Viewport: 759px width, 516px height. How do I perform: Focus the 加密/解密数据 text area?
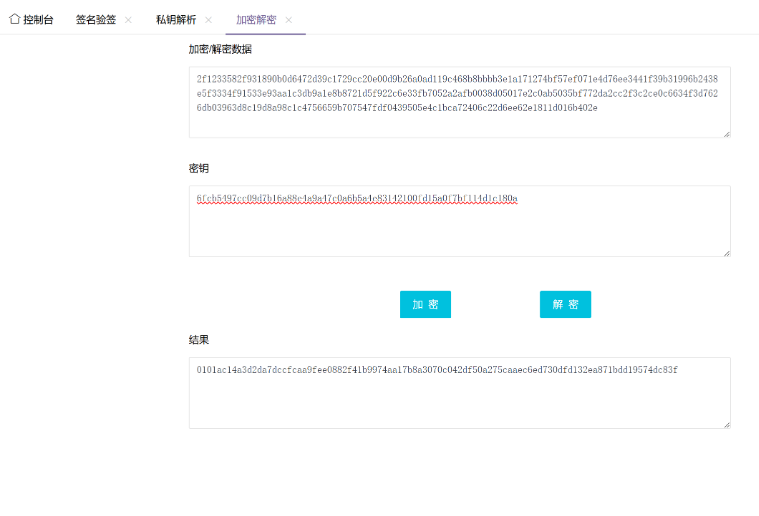(460, 102)
